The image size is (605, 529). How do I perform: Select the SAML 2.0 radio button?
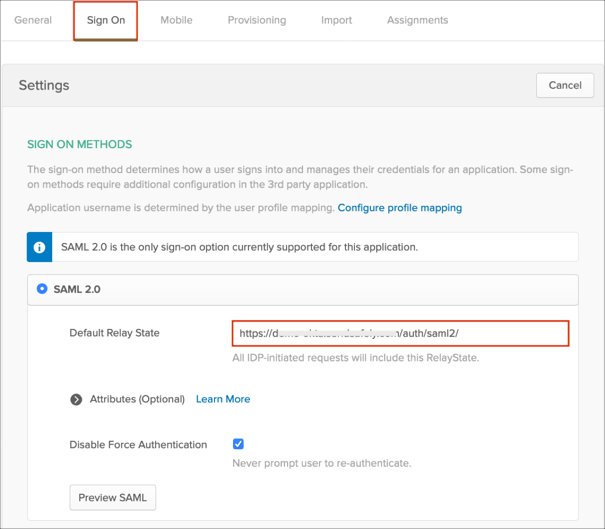(42, 289)
